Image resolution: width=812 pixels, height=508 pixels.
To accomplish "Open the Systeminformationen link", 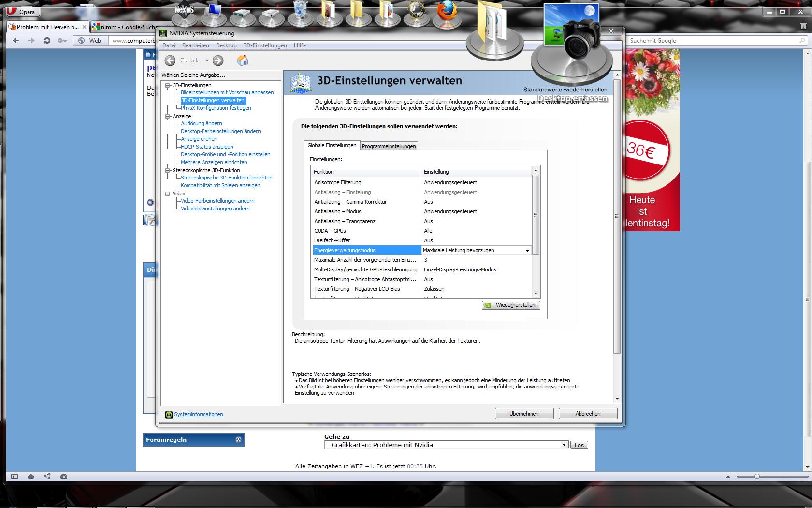I will pyautogui.click(x=199, y=415).
